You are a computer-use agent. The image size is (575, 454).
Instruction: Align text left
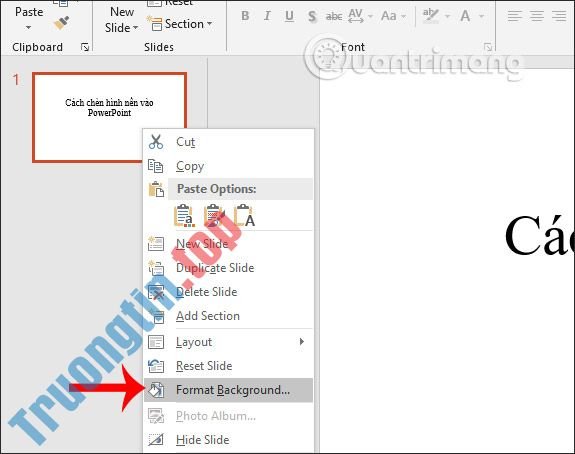coord(514,16)
